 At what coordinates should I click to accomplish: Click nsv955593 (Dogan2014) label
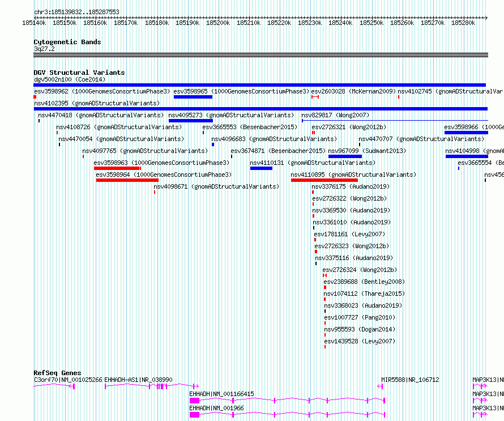point(360,329)
